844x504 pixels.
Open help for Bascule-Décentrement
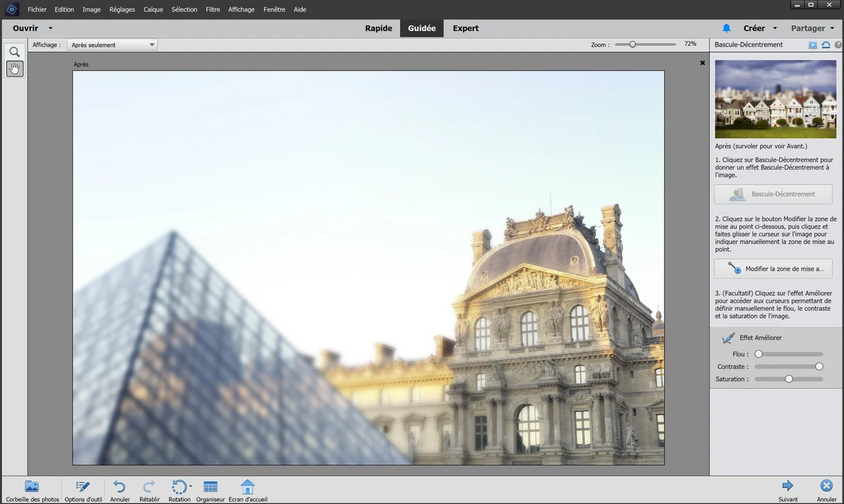[838, 45]
